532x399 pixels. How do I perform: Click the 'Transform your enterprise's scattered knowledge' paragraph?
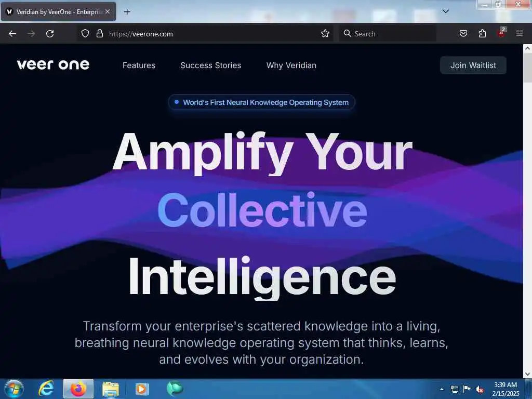[x=261, y=342]
